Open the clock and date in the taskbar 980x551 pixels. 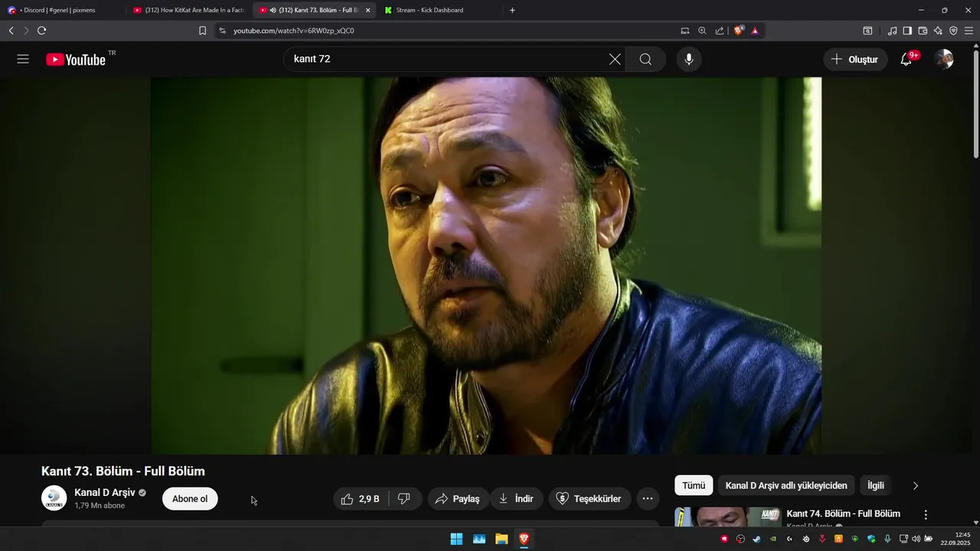pos(955,539)
